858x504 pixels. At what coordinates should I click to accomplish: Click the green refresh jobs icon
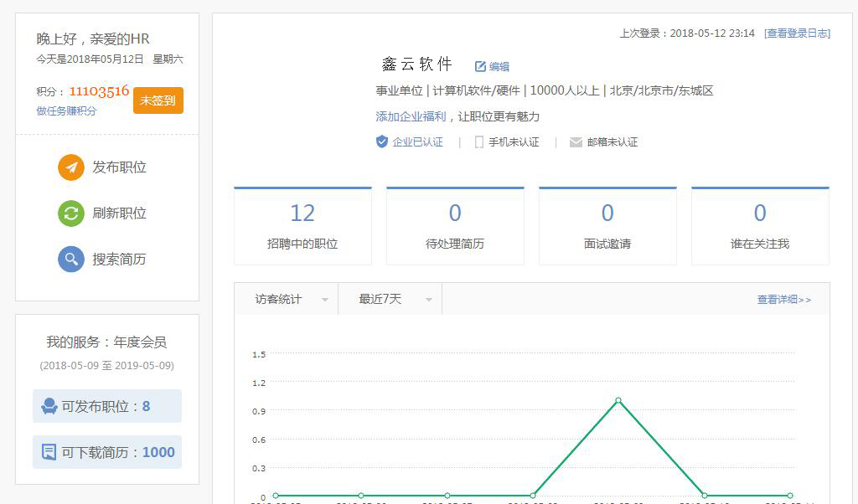click(71, 213)
